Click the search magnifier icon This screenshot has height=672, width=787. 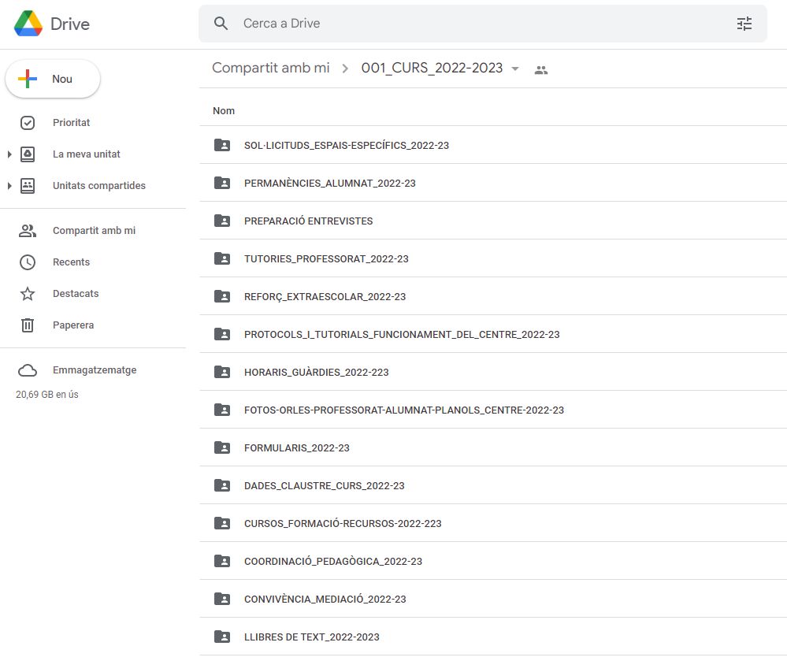(x=221, y=24)
